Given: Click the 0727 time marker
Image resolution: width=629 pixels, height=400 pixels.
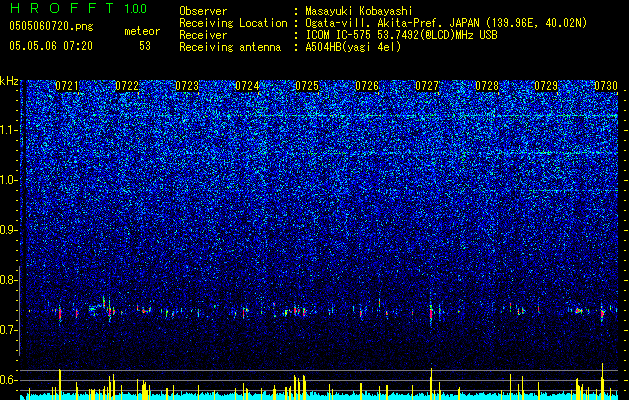Looking at the screenshot, I should tap(427, 86).
